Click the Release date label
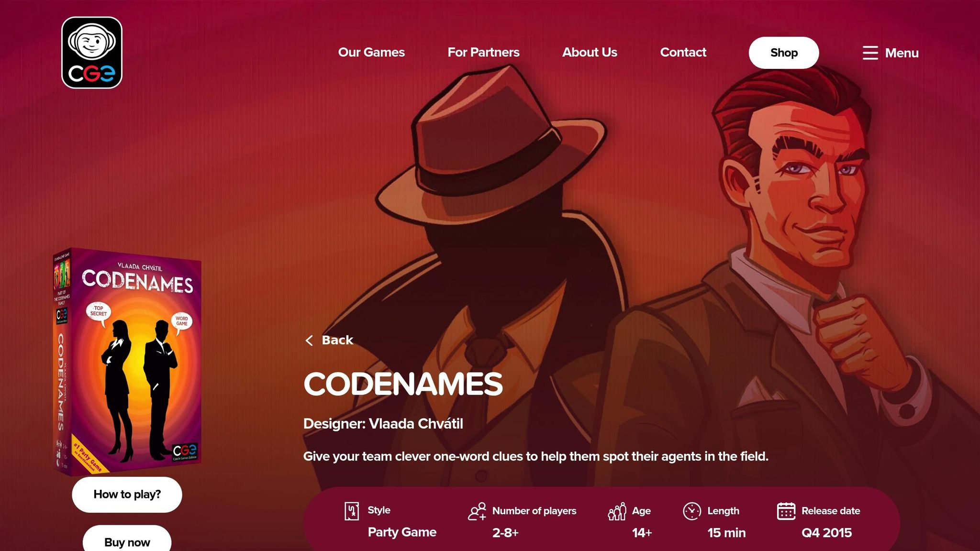 click(x=831, y=511)
